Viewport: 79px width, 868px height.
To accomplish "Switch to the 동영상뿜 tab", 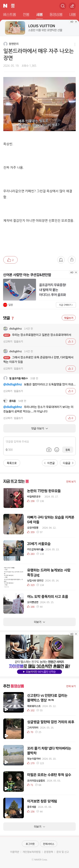I will point(56,15).
